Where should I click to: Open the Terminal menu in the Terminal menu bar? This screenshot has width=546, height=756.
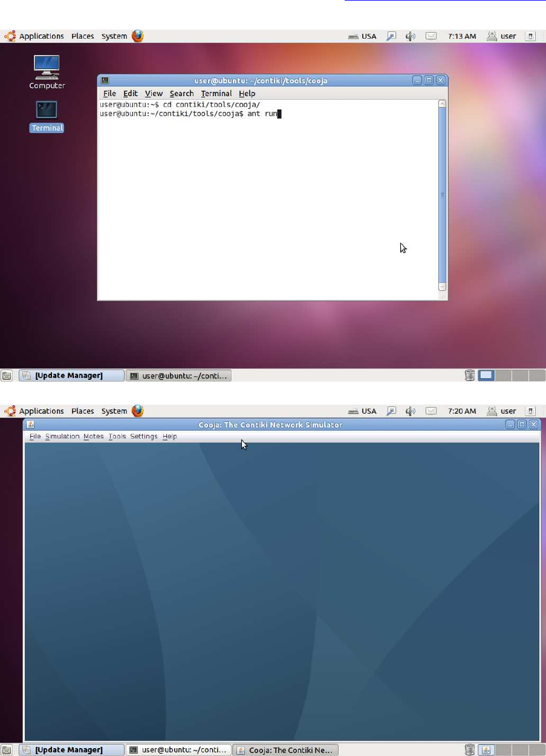(216, 94)
